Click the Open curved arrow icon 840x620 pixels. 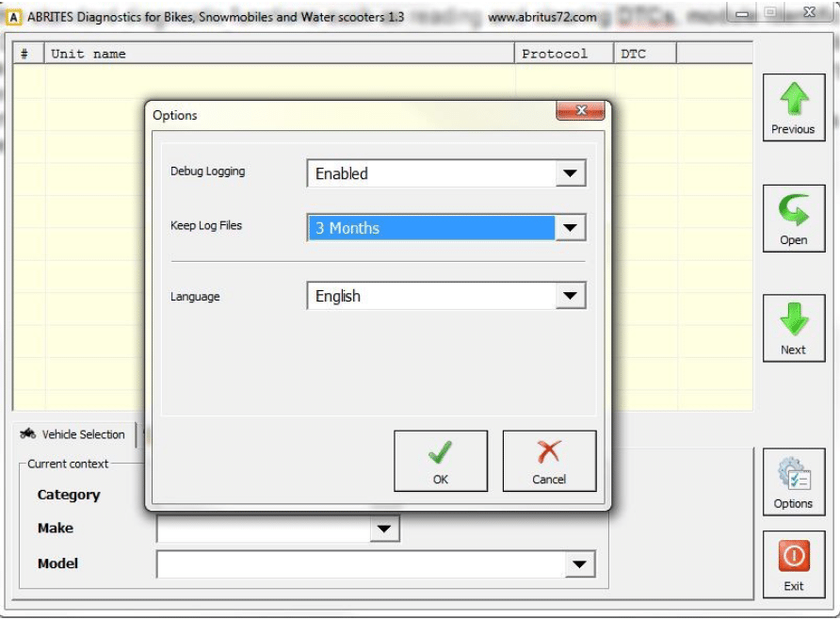point(793,211)
